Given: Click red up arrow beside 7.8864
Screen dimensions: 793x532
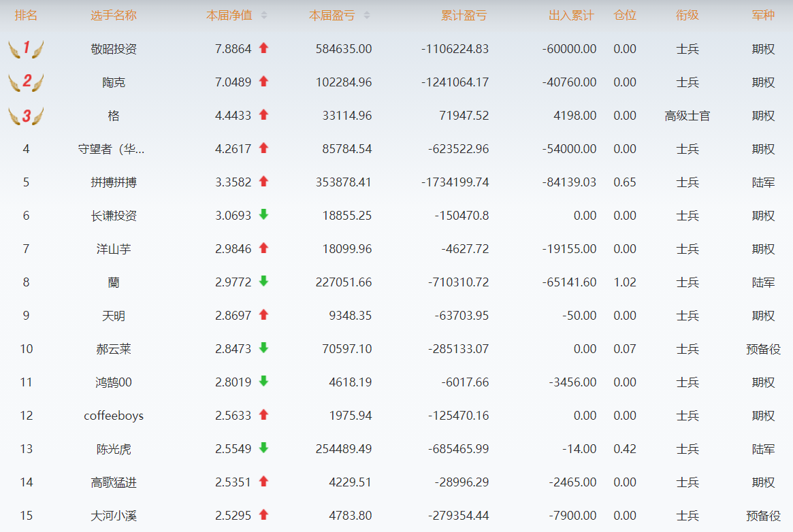Looking at the screenshot, I should (263, 48).
